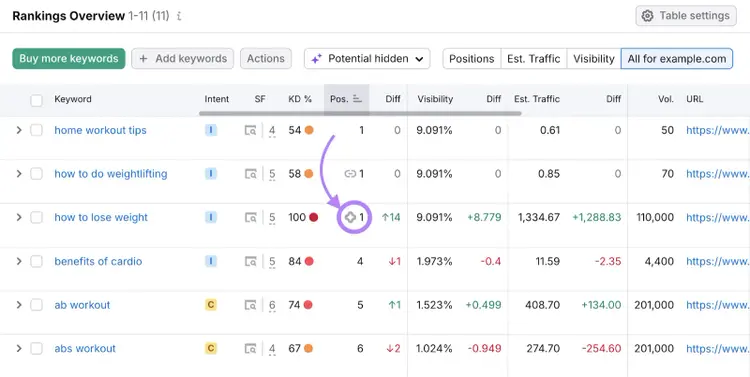The height and width of the screenshot is (377, 750).
Task: Click the Buy more keywords button
Action: [x=69, y=58]
